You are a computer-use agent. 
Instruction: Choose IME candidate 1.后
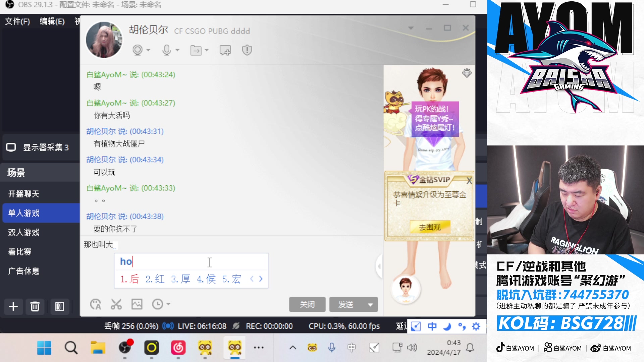129,279
